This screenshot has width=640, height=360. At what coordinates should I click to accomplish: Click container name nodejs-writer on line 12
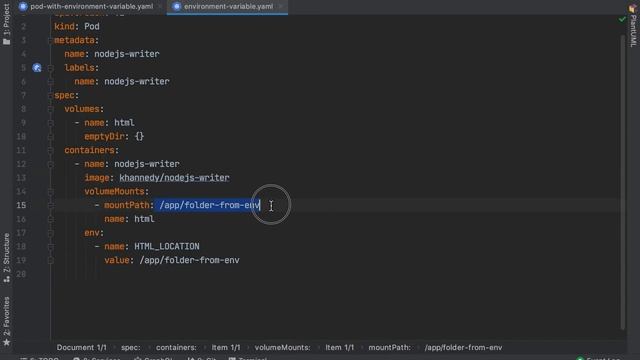(x=147, y=164)
